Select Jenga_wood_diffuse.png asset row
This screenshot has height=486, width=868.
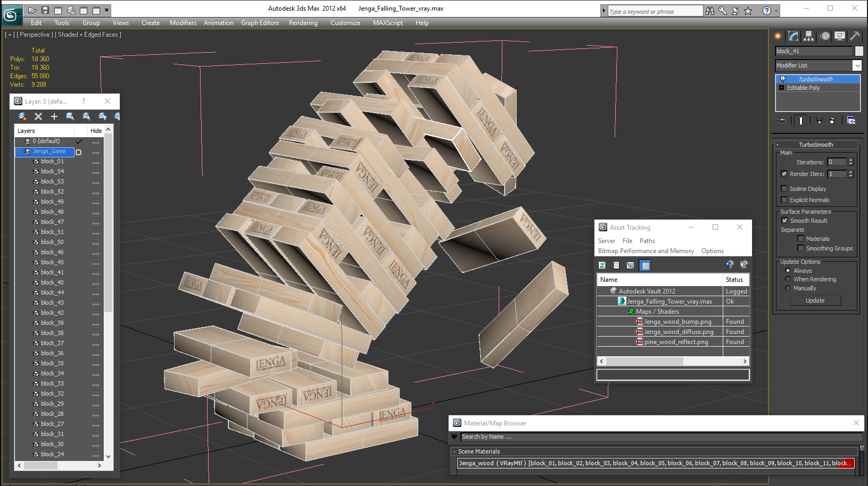[x=673, y=332]
